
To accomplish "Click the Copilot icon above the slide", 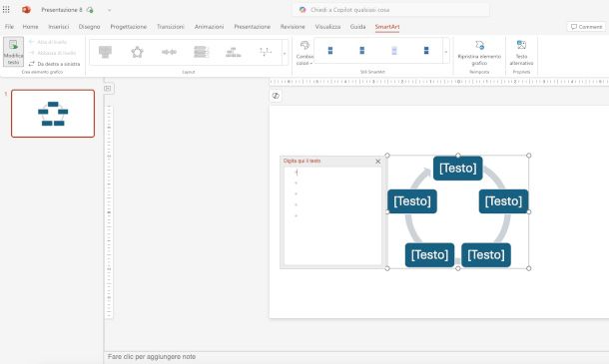I will pyautogui.click(x=276, y=96).
